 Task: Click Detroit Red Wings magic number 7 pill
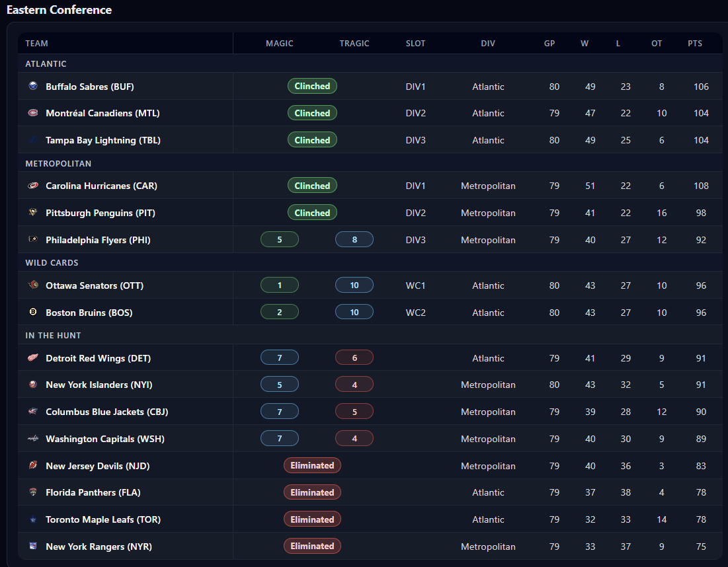[280, 358]
